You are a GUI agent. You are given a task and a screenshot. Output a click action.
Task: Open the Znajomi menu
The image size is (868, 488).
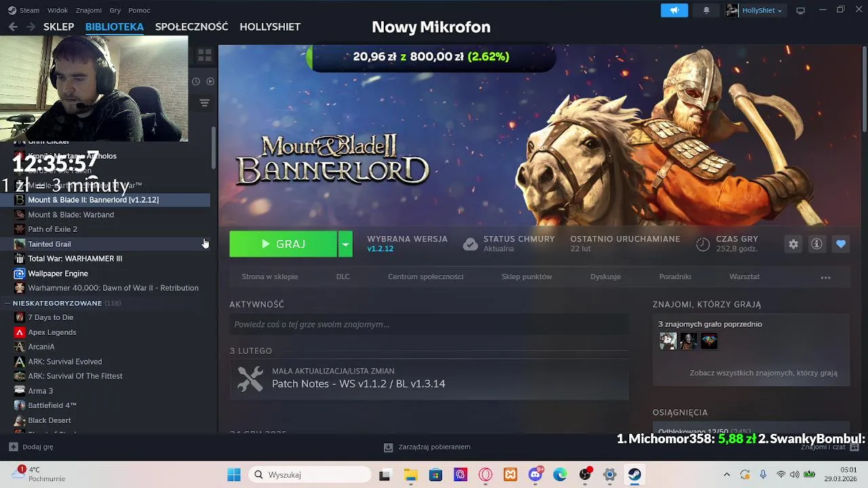[x=89, y=10]
